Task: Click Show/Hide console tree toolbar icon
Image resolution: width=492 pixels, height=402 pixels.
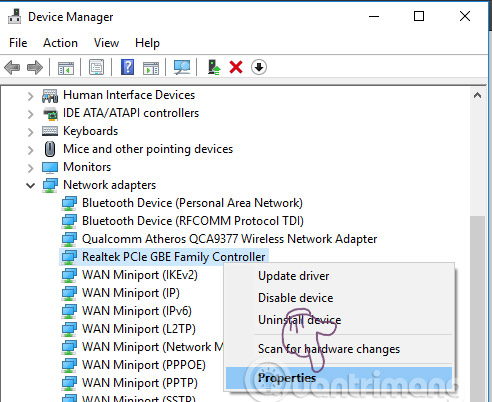Action: [x=66, y=68]
